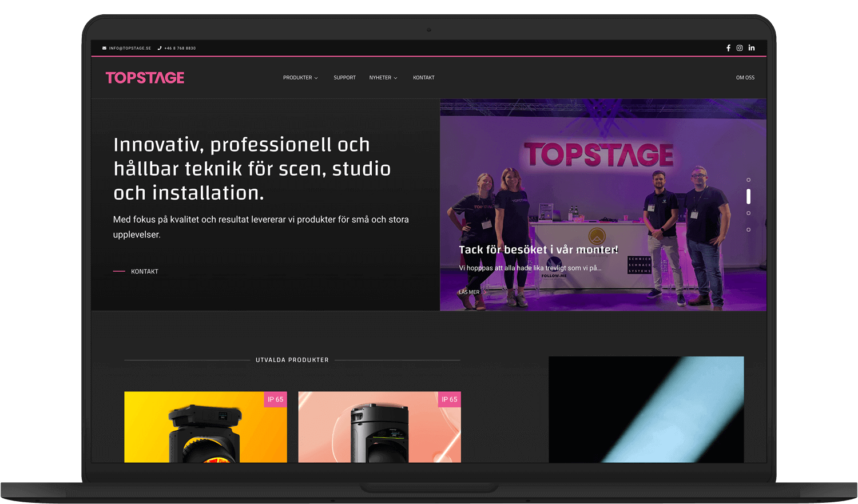Open the yellow IP 65 product thumbnail
Screen dimensions: 858x504
click(205, 427)
